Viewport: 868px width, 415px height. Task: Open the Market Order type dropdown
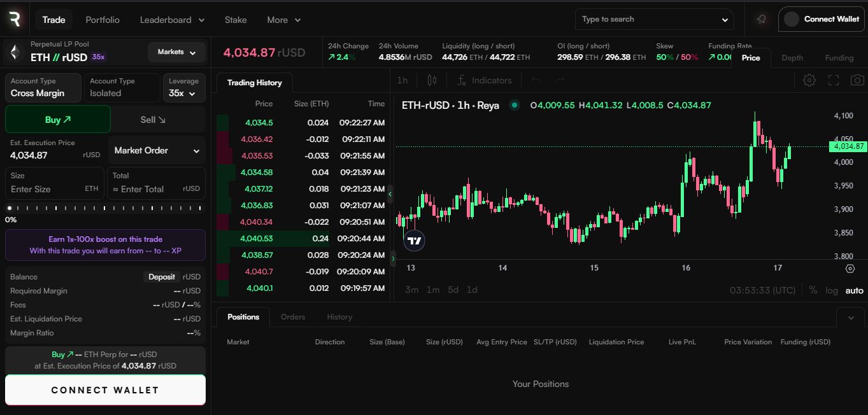(157, 151)
